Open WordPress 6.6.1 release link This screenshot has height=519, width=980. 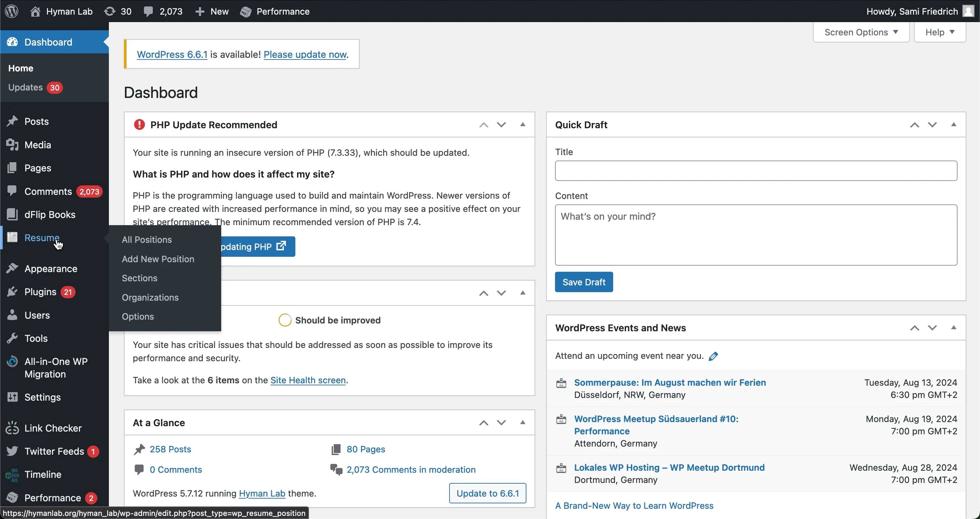(172, 54)
